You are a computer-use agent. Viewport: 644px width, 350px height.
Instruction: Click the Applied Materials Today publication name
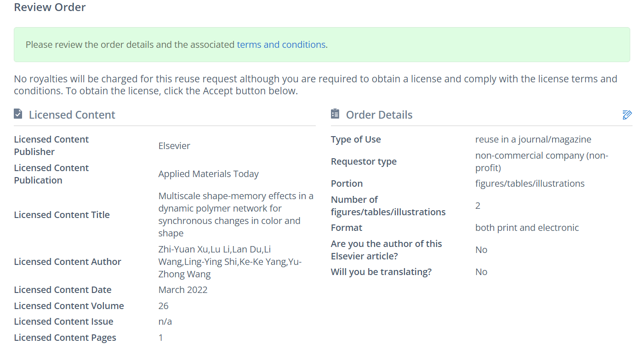(208, 174)
